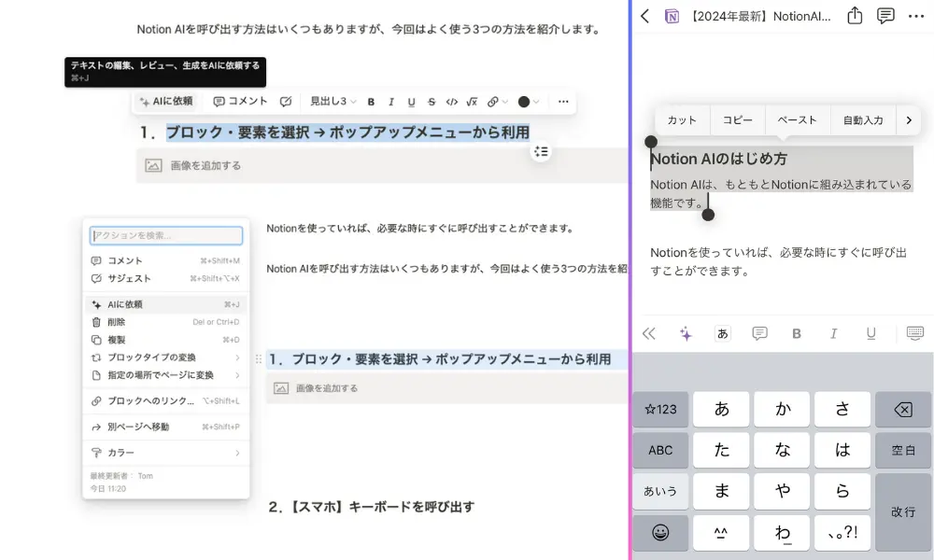Open the mobile header three-dot menu

[916, 16]
